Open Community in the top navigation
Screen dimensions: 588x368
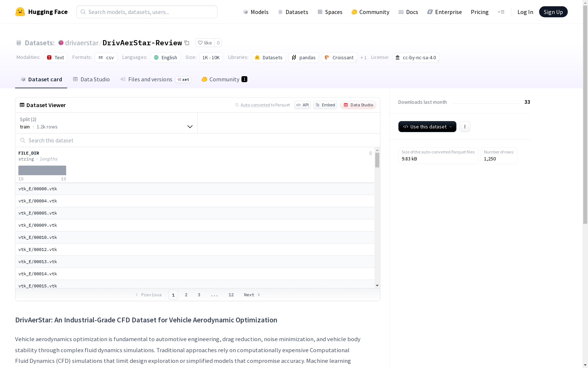tap(370, 12)
